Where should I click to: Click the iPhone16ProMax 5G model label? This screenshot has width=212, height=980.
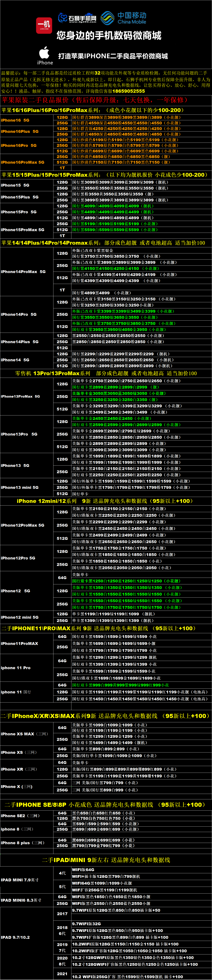click(x=22, y=162)
